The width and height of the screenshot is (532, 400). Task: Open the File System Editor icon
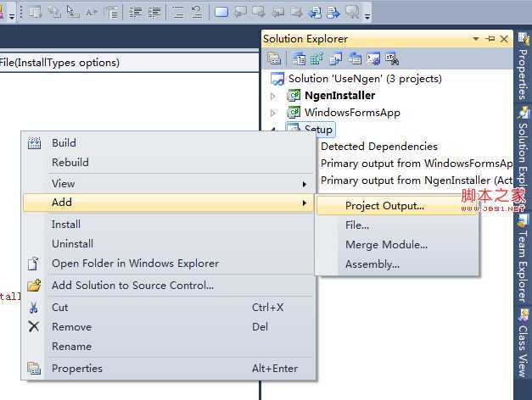(x=298, y=58)
